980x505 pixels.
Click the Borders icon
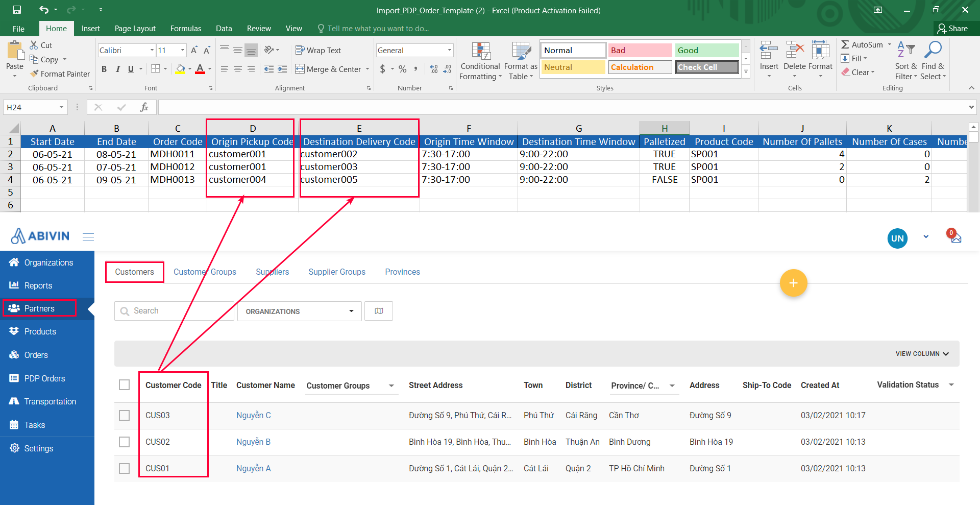point(156,69)
